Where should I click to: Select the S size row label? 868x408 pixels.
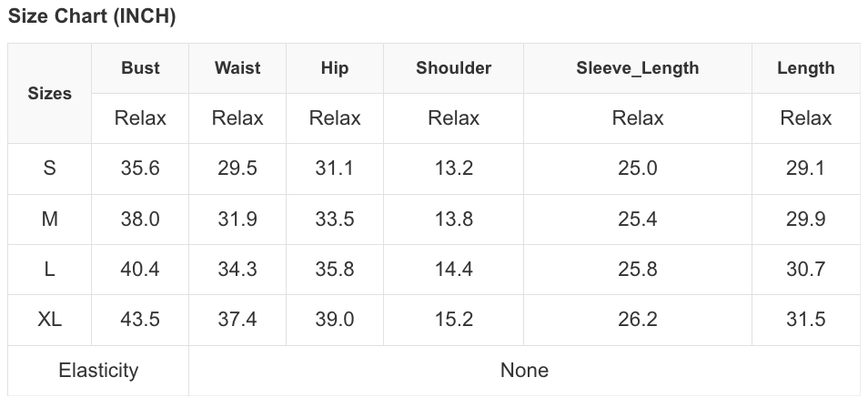(x=50, y=168)
